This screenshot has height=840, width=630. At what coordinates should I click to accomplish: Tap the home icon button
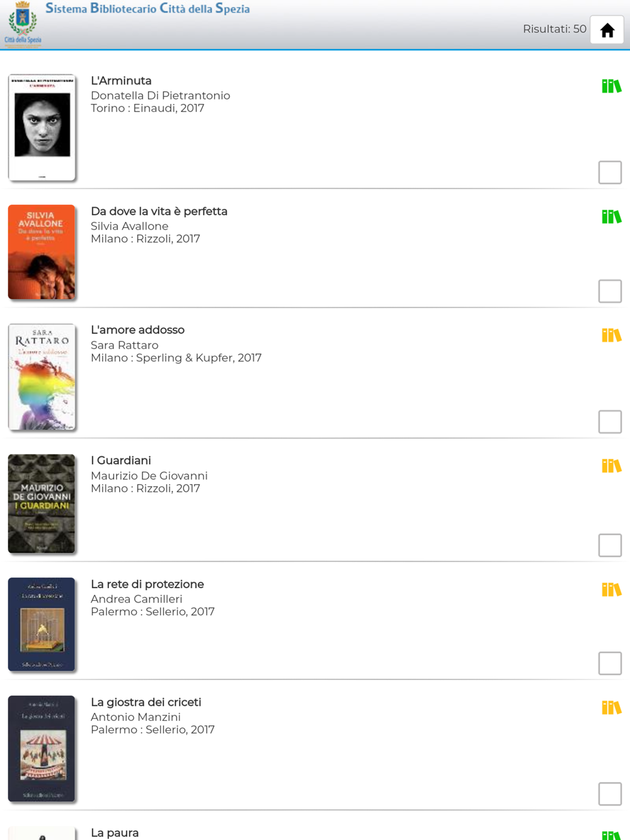pos(607,30)
